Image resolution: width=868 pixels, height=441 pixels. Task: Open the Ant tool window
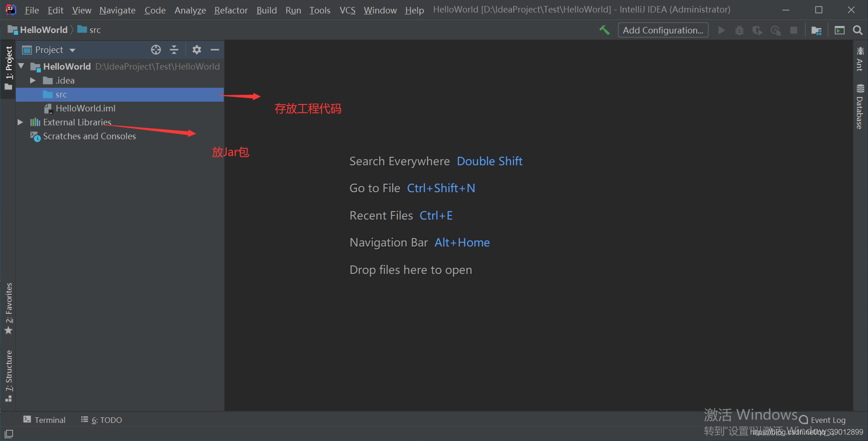860,59
